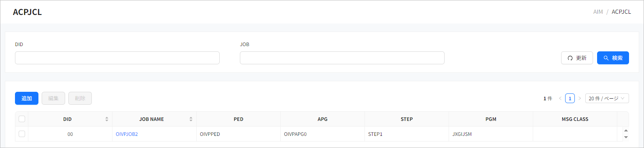The image size is (644, 148).
Task: Select page number 1 in pagination
Action: pyautogui.click(x=570, y=98)
